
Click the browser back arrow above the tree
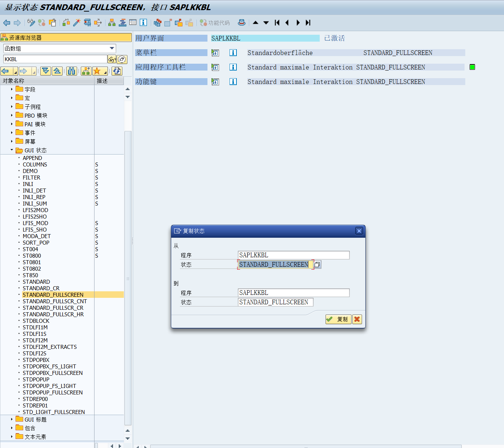point(5,71)
